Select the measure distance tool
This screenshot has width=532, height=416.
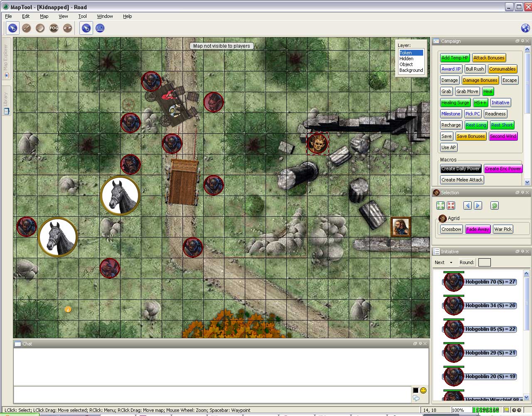[100, 28]
